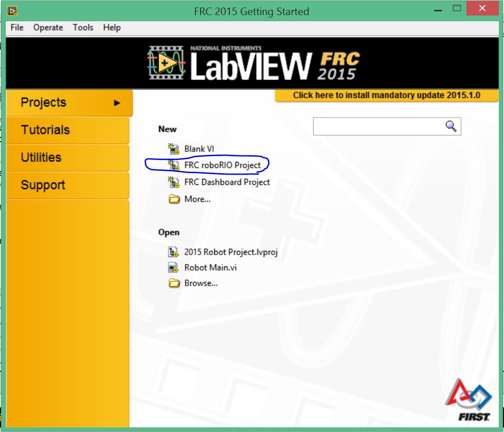Viewport: 504px width, 432px height.
Task: Select the Projects sidebar tab
Action: tap(69, 103)
